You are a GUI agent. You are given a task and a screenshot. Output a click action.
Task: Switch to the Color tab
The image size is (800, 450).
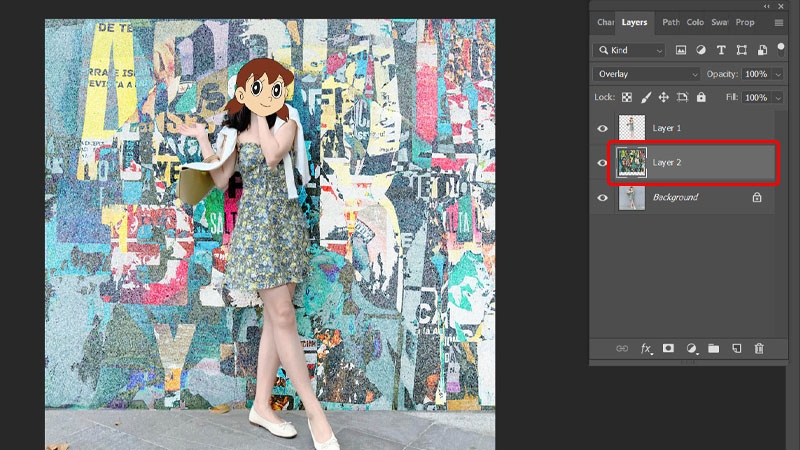click(695, 22)
